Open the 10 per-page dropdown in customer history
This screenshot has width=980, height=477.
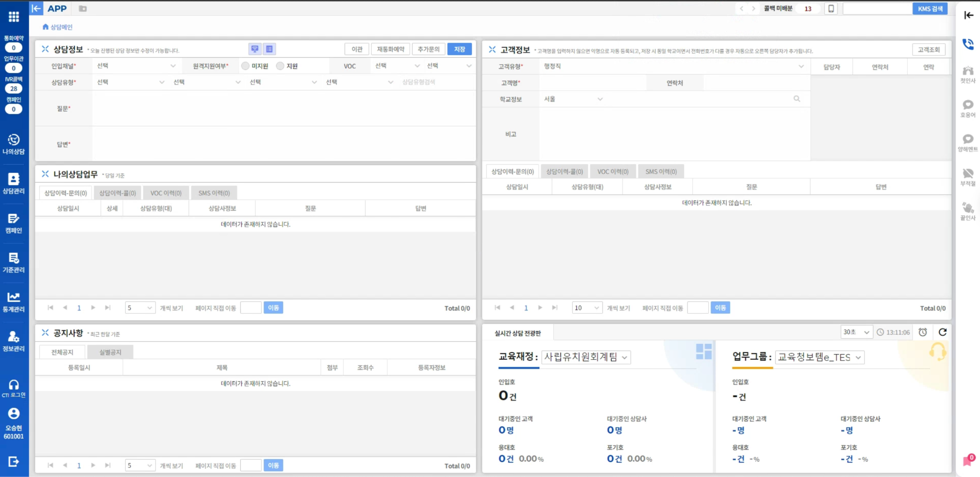point(587,307)
